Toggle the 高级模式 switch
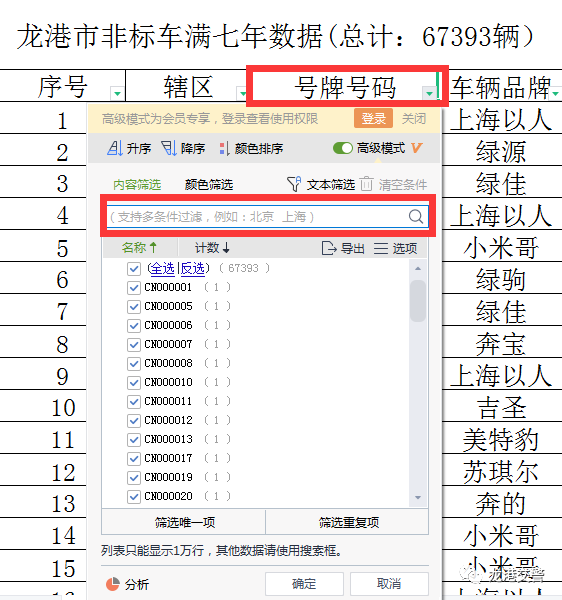 343,148
